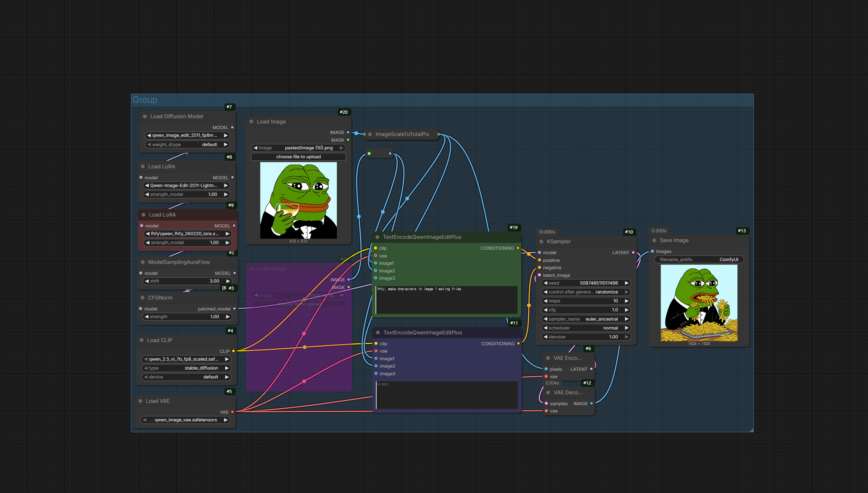Click the Group title label
The width and height of the screenshot is (868, 493).
click(145, 100)
